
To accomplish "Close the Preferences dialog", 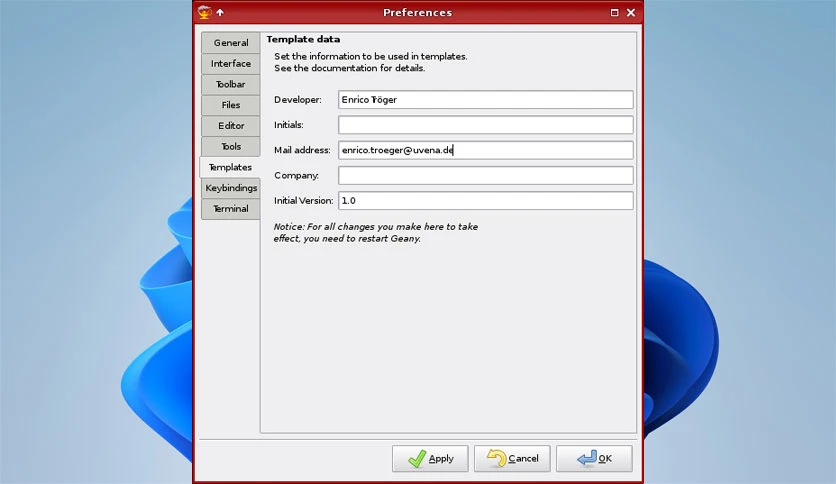I will click(631, 12).
